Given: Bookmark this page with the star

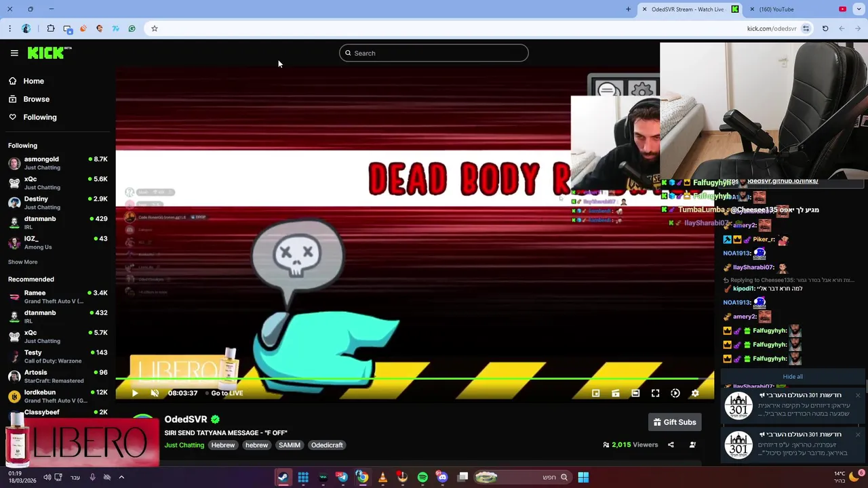Looking at the screenshot, I should click(155, 28).
